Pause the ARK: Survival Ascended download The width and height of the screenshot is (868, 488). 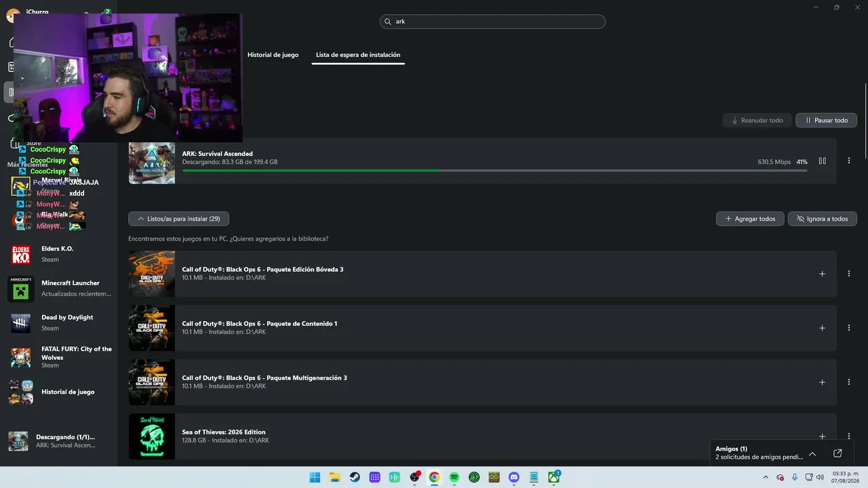coord(822,161)
